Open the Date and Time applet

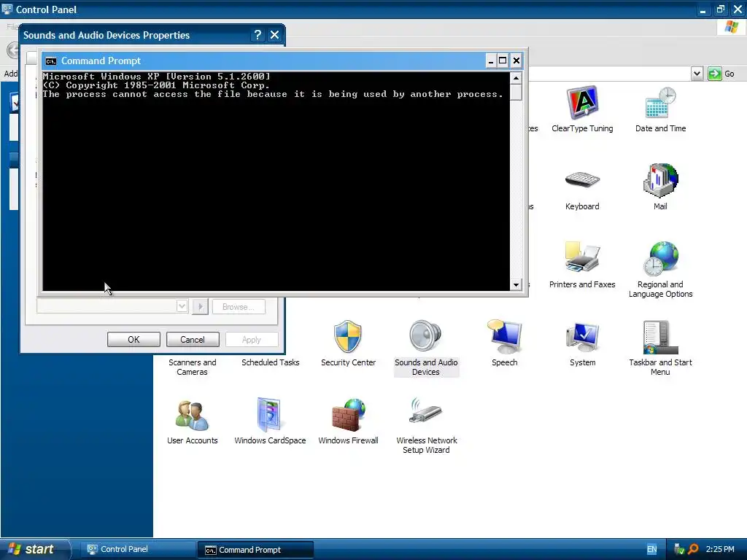pos(660,110)
